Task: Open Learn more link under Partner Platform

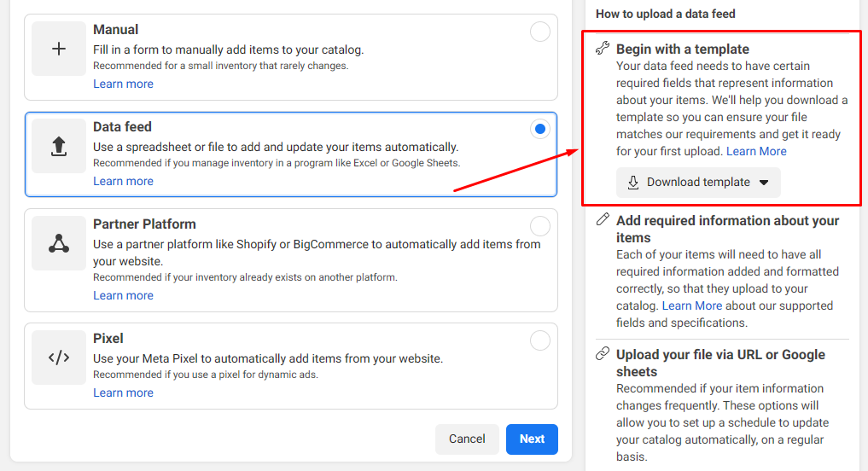Action: coord(123,295)
